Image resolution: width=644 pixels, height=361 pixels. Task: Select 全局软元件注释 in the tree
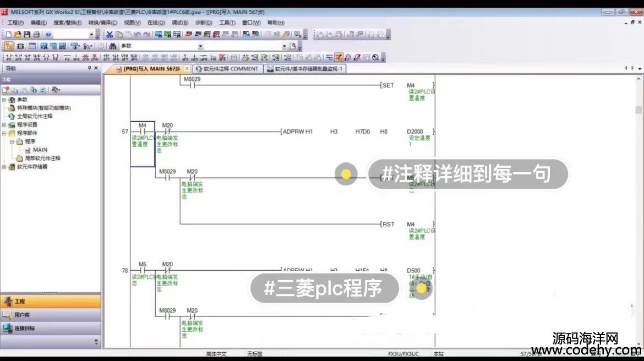tap(35, 116)
